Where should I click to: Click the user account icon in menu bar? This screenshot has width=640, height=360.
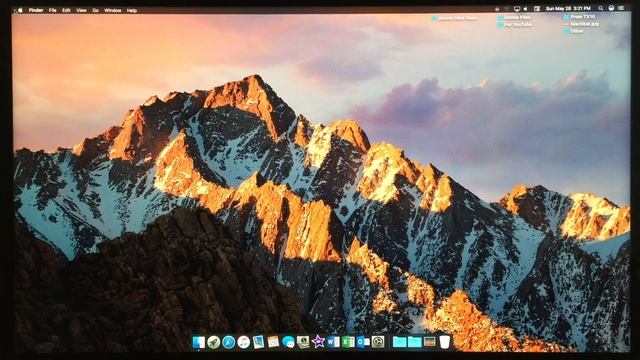(x=611, y=8)
